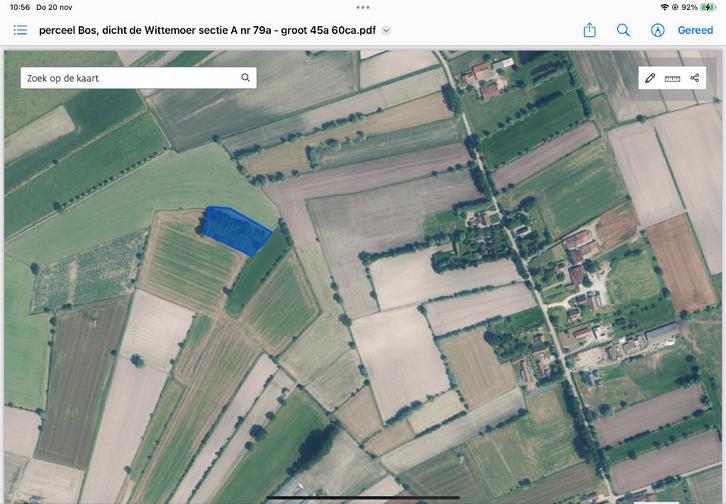Select the map pencil draw tool

[x=650, y=78]
